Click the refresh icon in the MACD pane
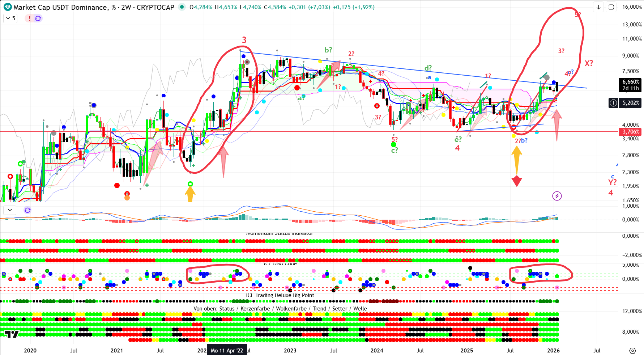Viewport: 644px width, 355px height. pyautogui.click(x=27, y=210)
